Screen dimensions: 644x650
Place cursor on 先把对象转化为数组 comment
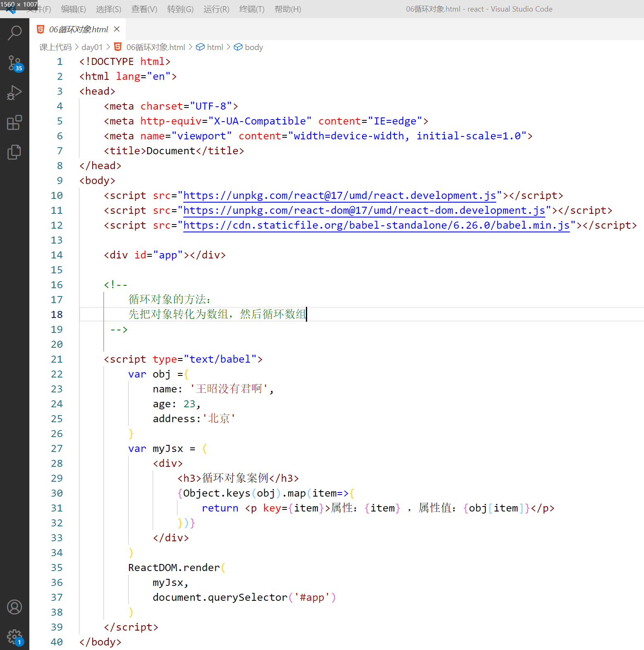pos(178,314)
